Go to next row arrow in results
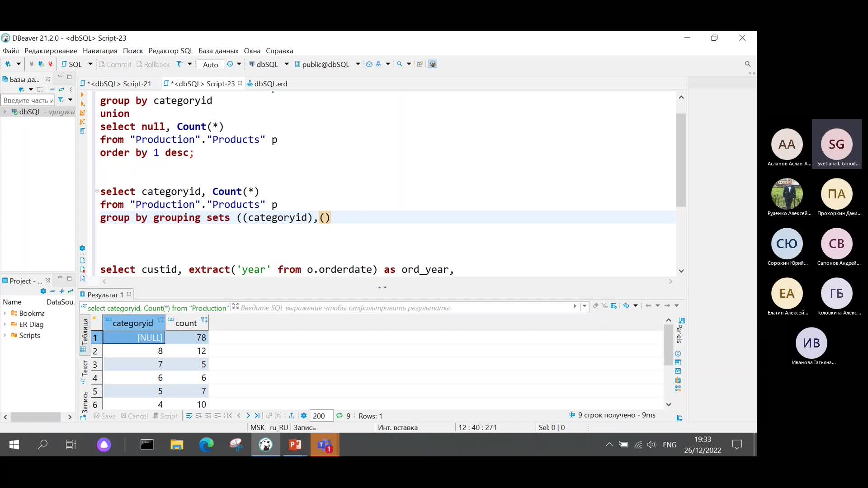Image resolution: width=868 pixels, height=488 pixels. pos(248,416)
